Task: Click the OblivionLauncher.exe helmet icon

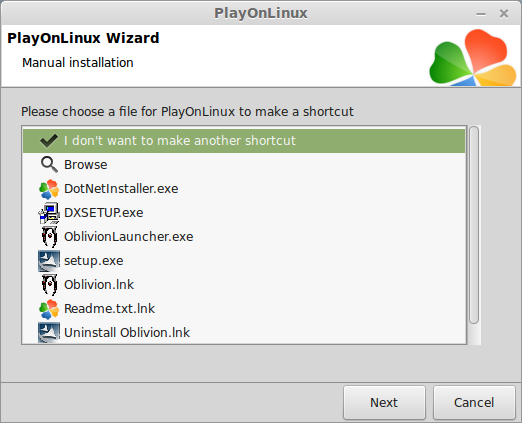Action: click(x=49, y=237)
